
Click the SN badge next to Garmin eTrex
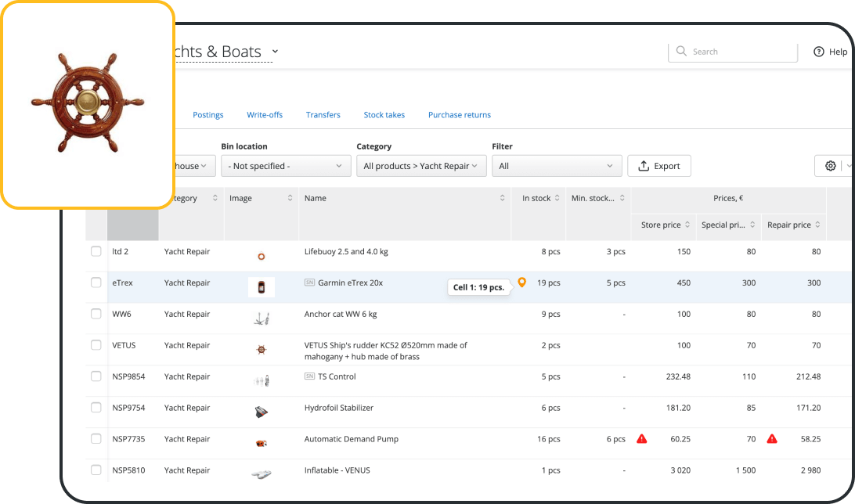309,283
